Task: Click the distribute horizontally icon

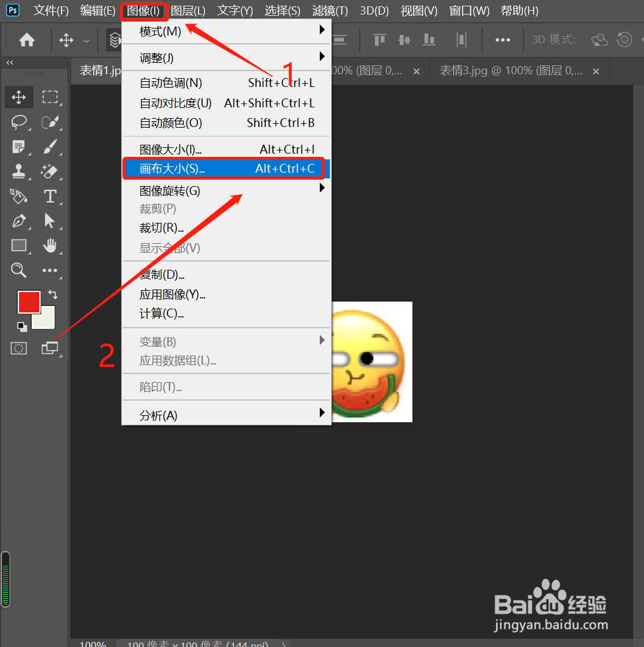Action: 461,40
